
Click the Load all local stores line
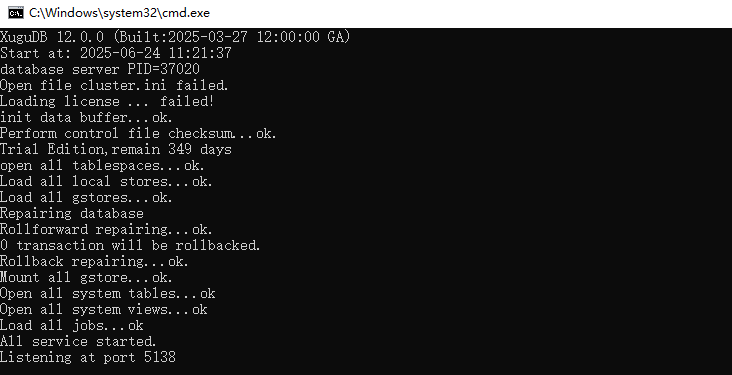click(106, 181)
